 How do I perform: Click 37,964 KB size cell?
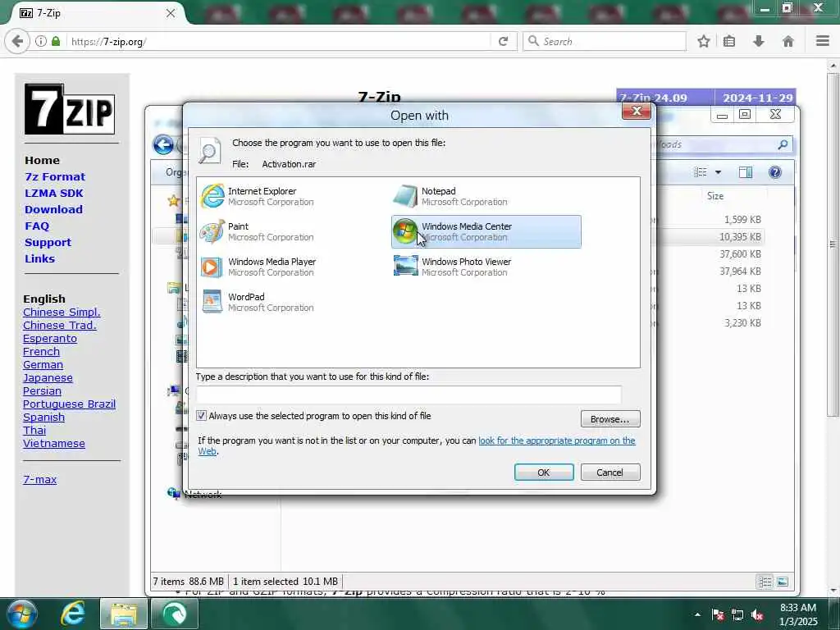pyautogui.click(x=740, y=271)
